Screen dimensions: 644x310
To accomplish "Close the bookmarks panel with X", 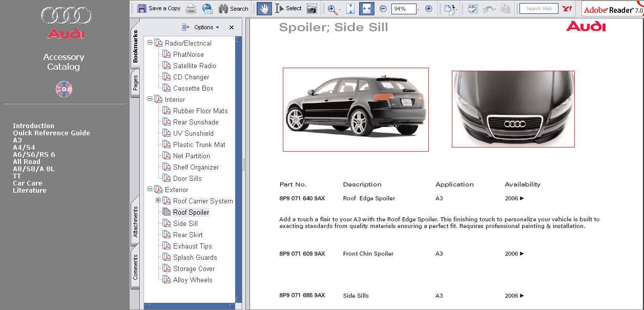I will [x=232, y=27].
